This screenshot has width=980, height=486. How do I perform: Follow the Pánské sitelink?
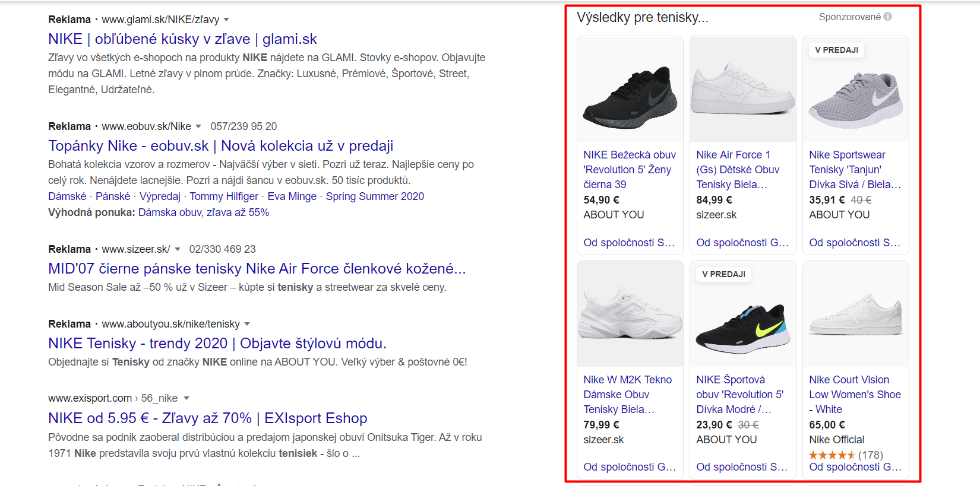coord(113,196)
